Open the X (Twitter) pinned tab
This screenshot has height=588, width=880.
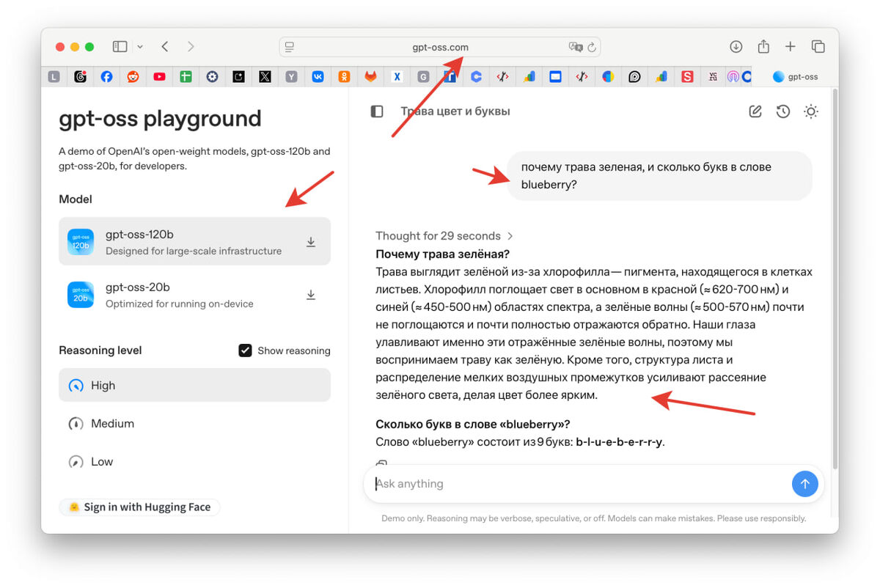tap(265, 76)
